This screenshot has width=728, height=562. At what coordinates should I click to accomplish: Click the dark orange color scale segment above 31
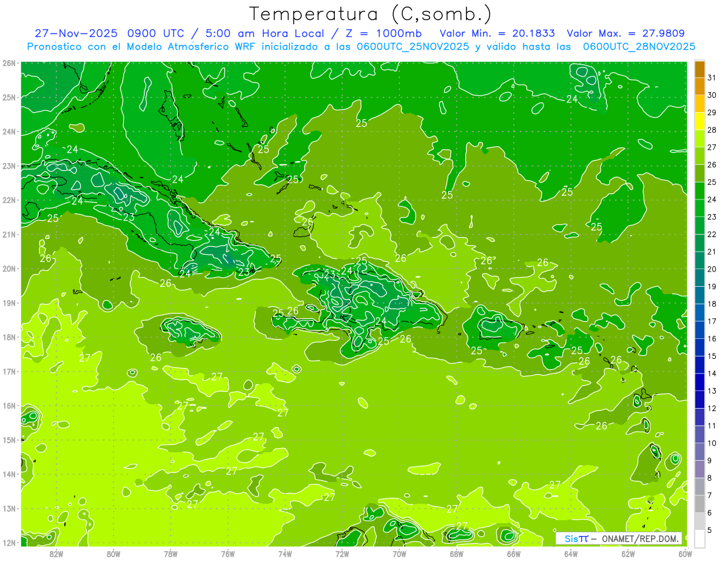point(699,70)
